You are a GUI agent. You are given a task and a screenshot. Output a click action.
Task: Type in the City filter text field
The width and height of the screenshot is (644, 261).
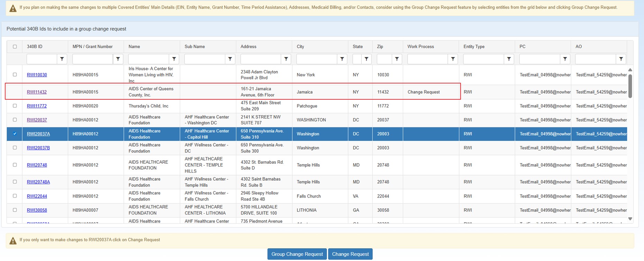(317, 59)
